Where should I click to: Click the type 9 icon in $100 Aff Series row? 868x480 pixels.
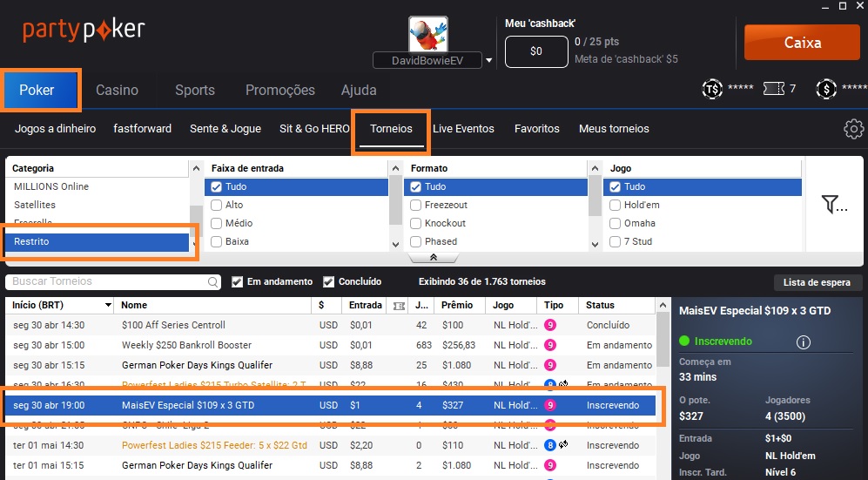[x=549, y=325]
